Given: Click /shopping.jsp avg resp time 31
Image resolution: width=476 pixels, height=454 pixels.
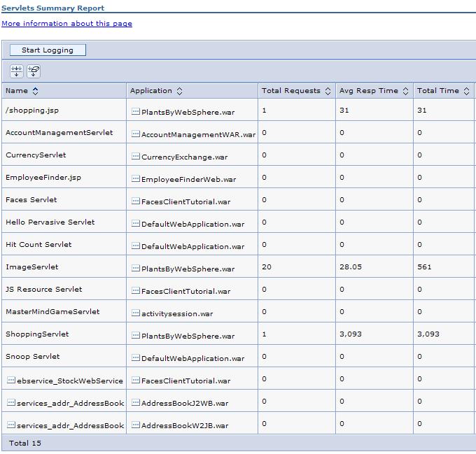Looking at the screenshot, I should pos(344,111).
